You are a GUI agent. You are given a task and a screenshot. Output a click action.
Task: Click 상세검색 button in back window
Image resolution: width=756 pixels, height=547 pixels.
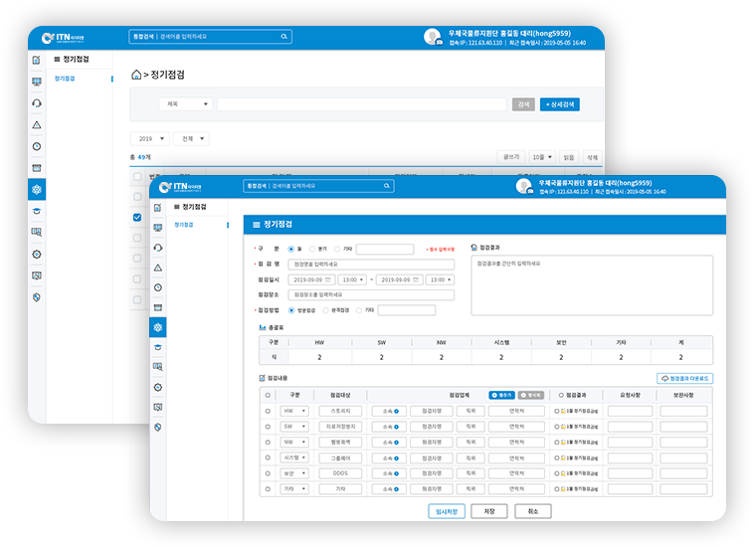pyautogui.click(x=560, y=104)
